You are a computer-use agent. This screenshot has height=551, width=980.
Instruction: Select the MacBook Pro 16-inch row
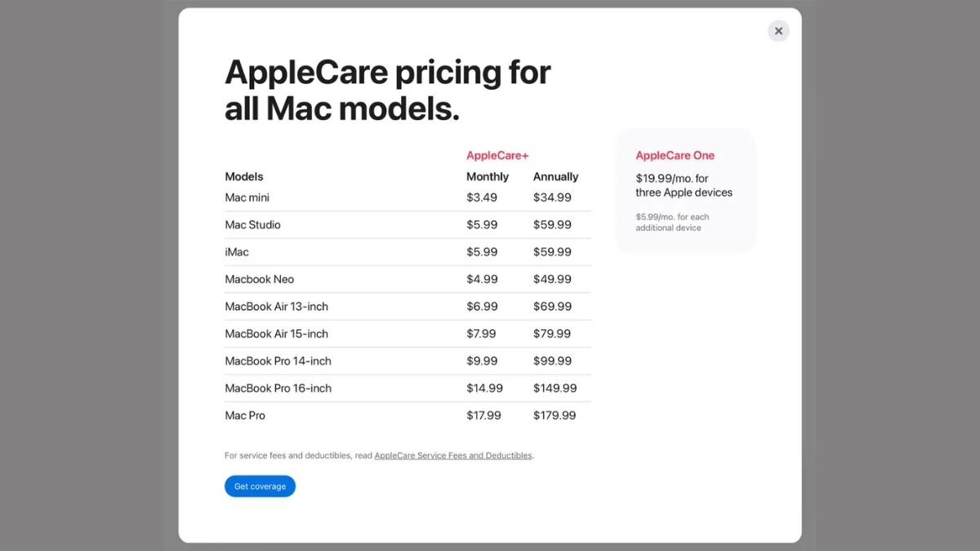[x=278, y=388]
